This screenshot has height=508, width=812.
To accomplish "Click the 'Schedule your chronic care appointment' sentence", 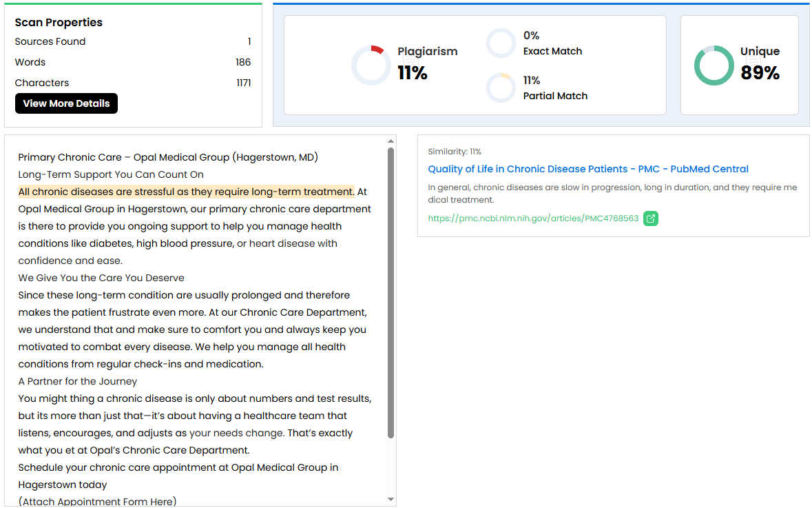I will pyautogui.click(x=178, y=476).
